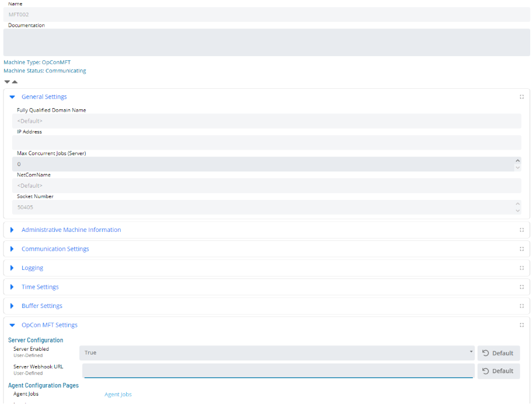532x404 pixels.
Task: Decrease Socket Number with down arrow
Action: (x=518, y=211)
